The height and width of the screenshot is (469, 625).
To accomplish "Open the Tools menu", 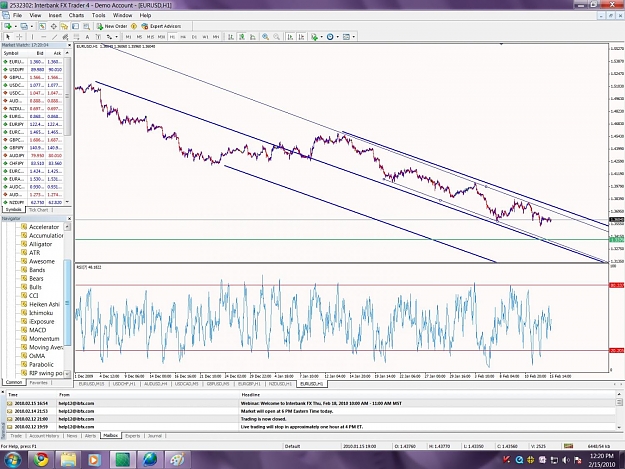I will pyautogui.click(x=98, y=15).
